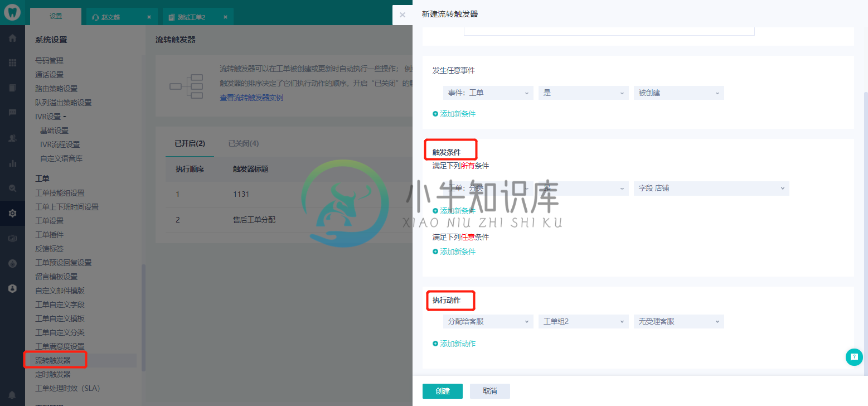
Task: Open the green help chat bubble
Action: point(854,357)
